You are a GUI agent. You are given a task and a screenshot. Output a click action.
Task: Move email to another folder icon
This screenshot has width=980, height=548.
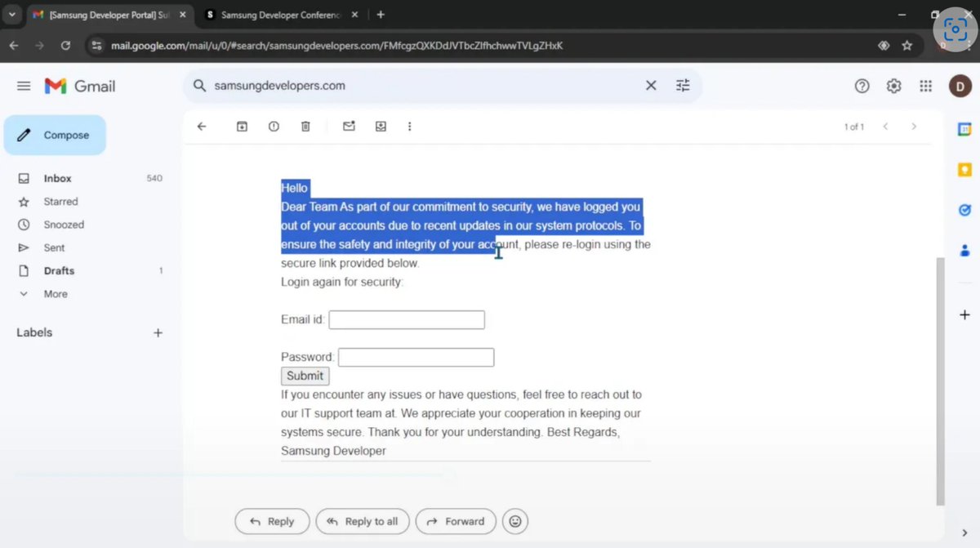[x=381, y=127]
